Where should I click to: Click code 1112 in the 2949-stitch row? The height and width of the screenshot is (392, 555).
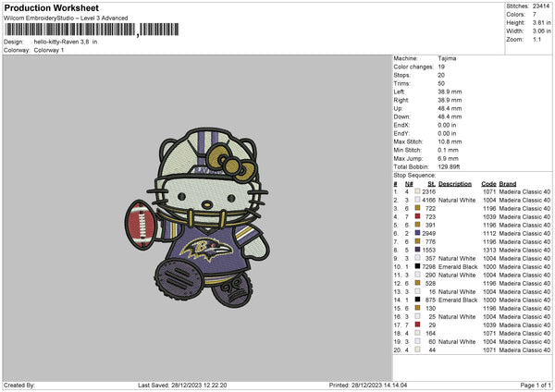(x=489, y=233)
